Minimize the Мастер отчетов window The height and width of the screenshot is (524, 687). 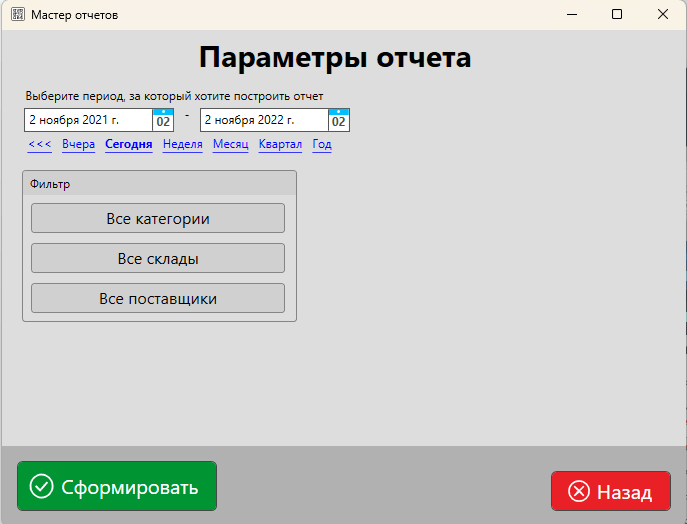tap(571, 15)
